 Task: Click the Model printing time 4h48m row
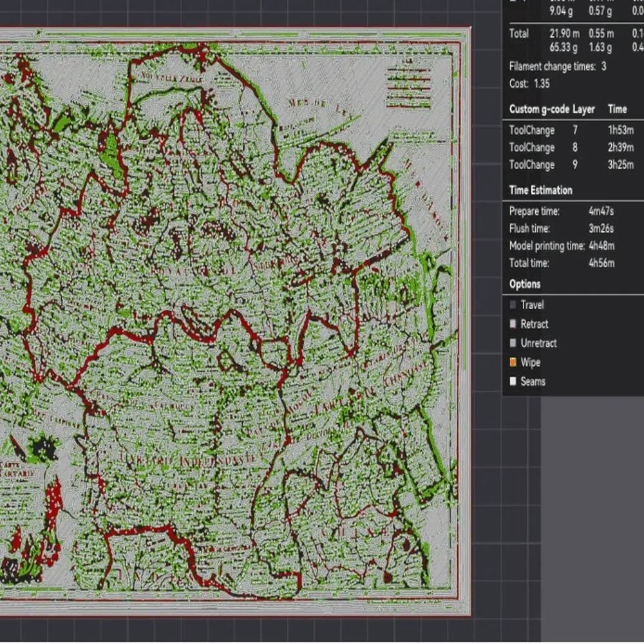(562, 245)
